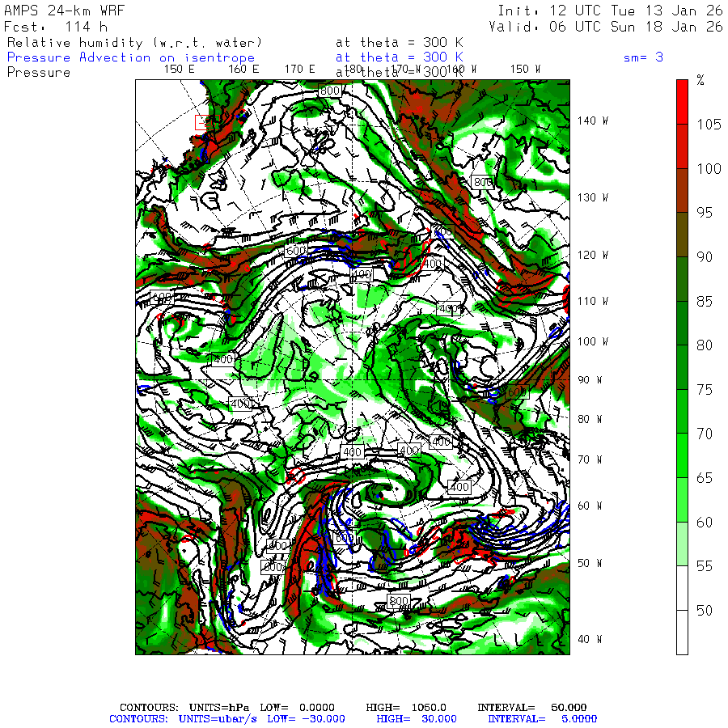Click the '65' colorbar tick label
The width and height of the screenshot is (728, 728).
[705, 478]
